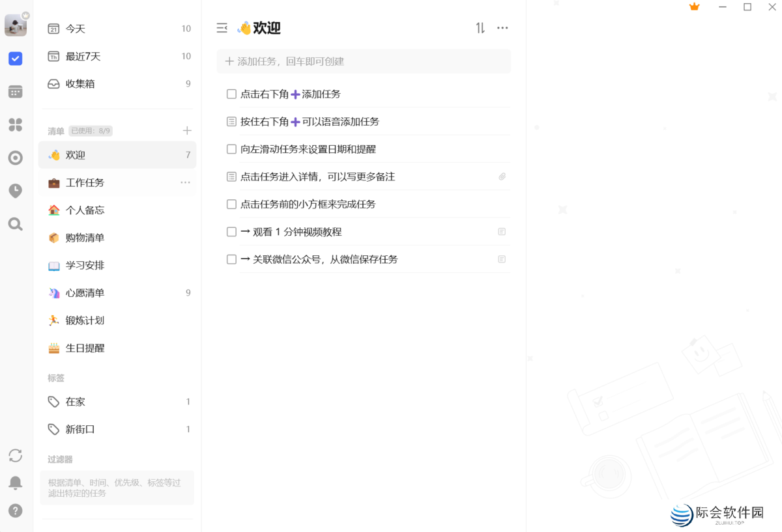Open search with the magnifier icon
The height and width of the screenshot is (532, 782).
click(x=16, y=224)
